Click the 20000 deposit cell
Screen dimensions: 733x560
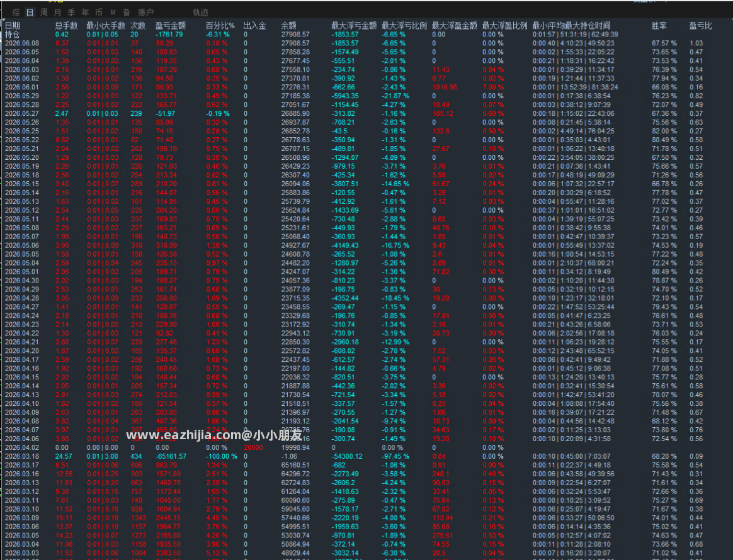coord(253,447)
